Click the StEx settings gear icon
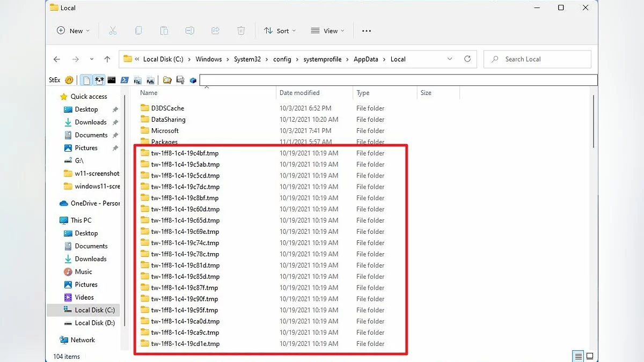The image size is (644, 362). point(69,80)
